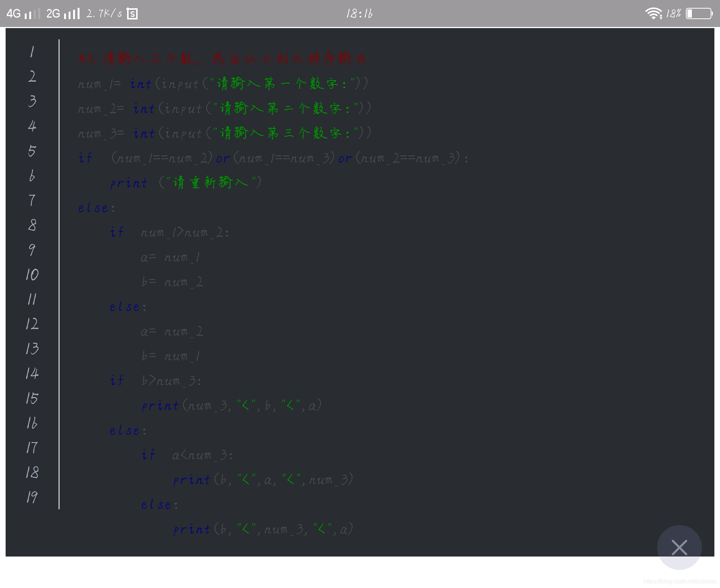The image size is (720, 588).
Task: Click print(b,"<",num_3,"<",a) statement
Action: [263, 529]
